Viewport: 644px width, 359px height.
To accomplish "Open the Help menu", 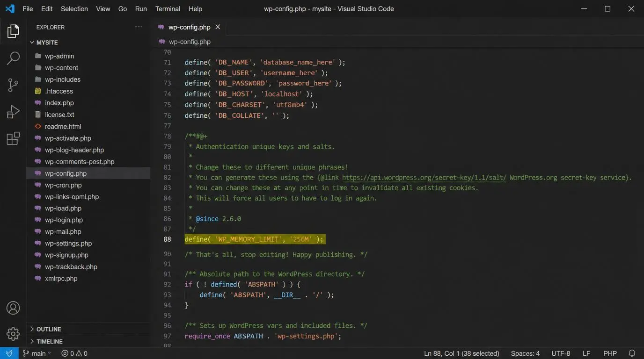I will click(x=195, y=8).
